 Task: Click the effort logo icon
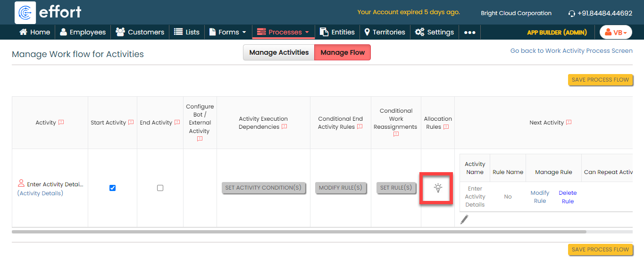[25, 12]
